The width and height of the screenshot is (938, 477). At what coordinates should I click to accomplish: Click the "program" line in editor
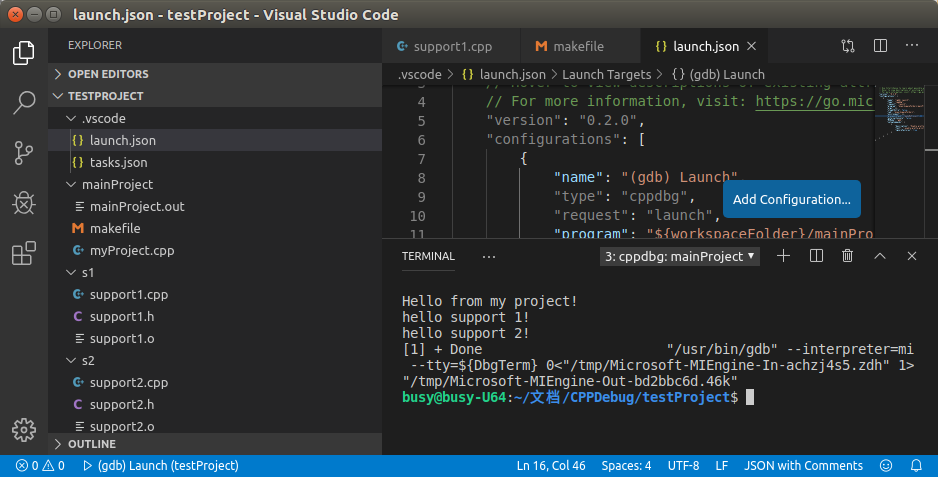pyautogui.click(x=713, y=233)
